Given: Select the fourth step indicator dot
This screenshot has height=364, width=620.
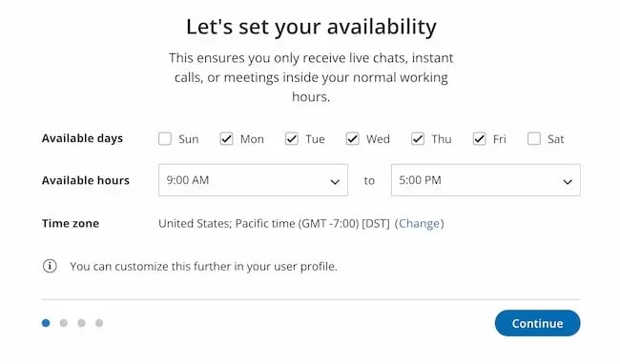Looking at the screenshot, I should 99,323.
